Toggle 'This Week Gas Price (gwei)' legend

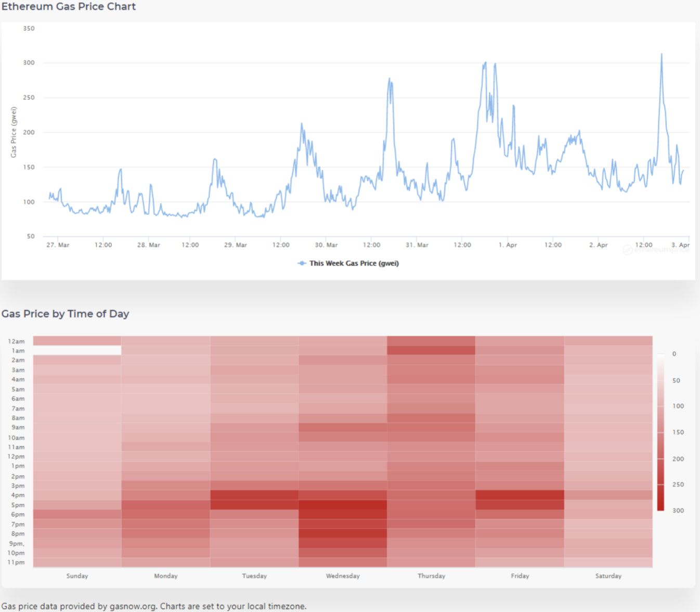348,263
